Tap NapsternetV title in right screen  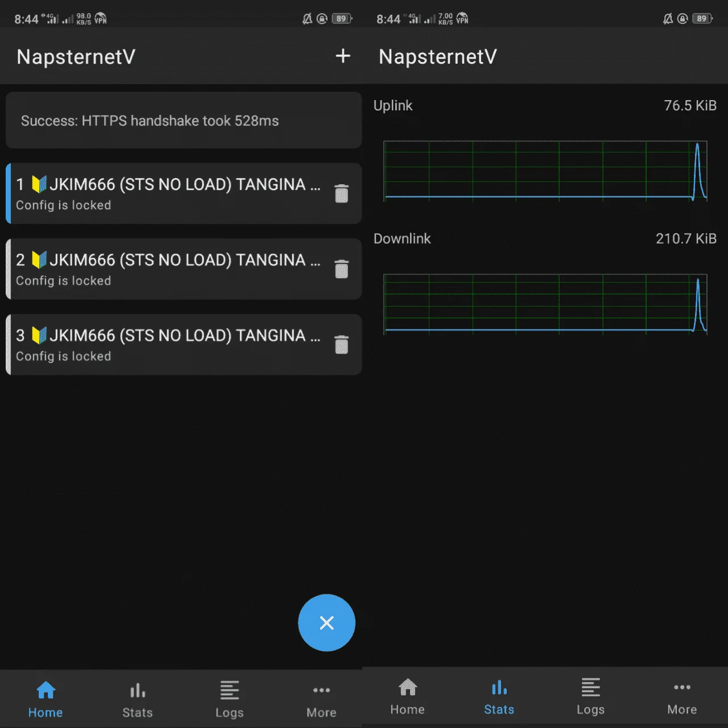point(438,57)
